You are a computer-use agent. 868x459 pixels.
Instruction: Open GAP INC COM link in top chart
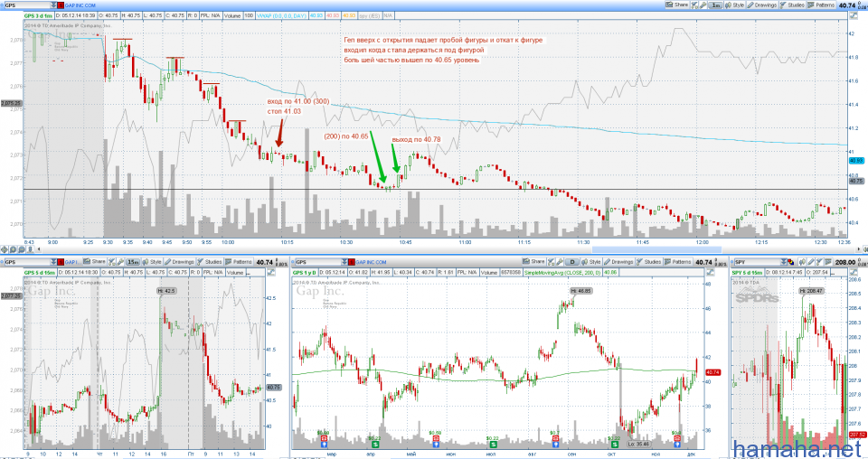80,5
